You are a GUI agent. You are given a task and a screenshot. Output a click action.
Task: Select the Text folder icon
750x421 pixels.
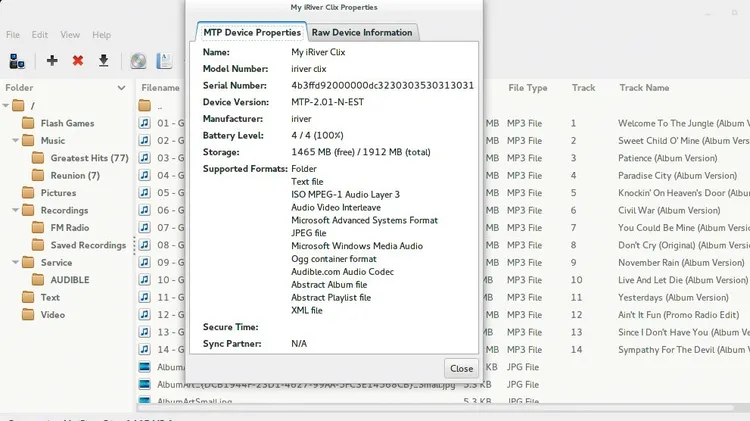coord(28,297)
